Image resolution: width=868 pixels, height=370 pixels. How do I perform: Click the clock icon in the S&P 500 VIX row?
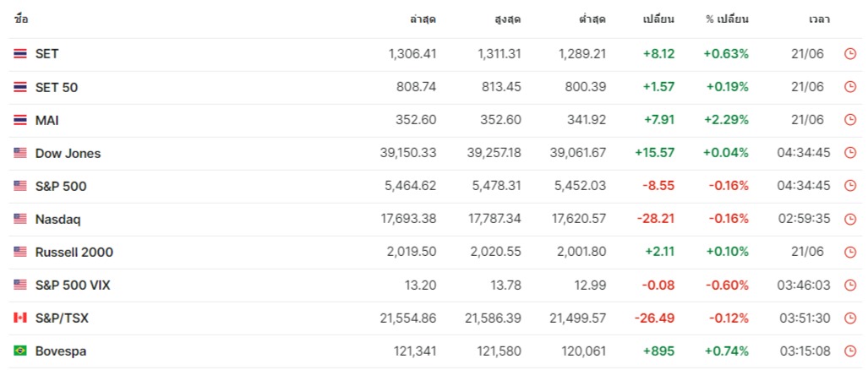coord(850,285)
